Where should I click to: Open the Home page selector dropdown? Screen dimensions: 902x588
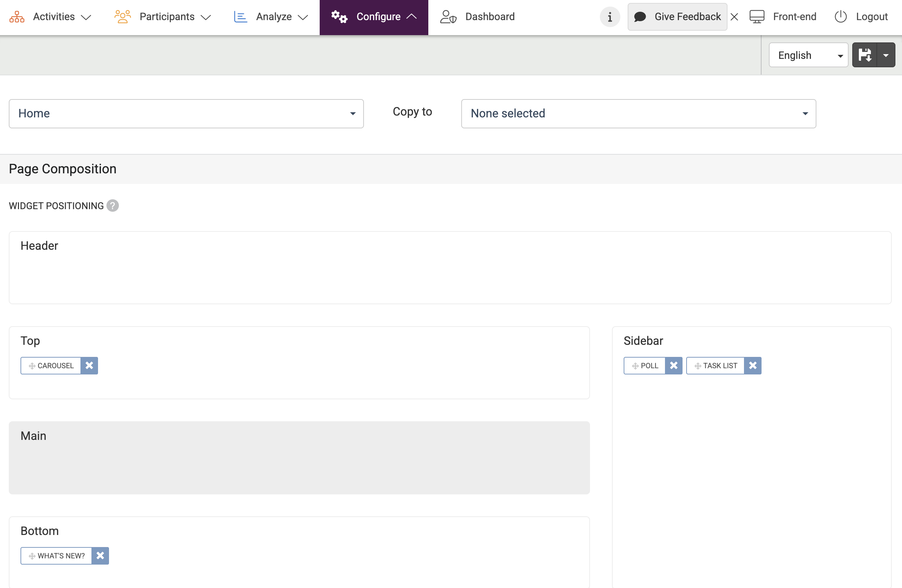[186, 114]
